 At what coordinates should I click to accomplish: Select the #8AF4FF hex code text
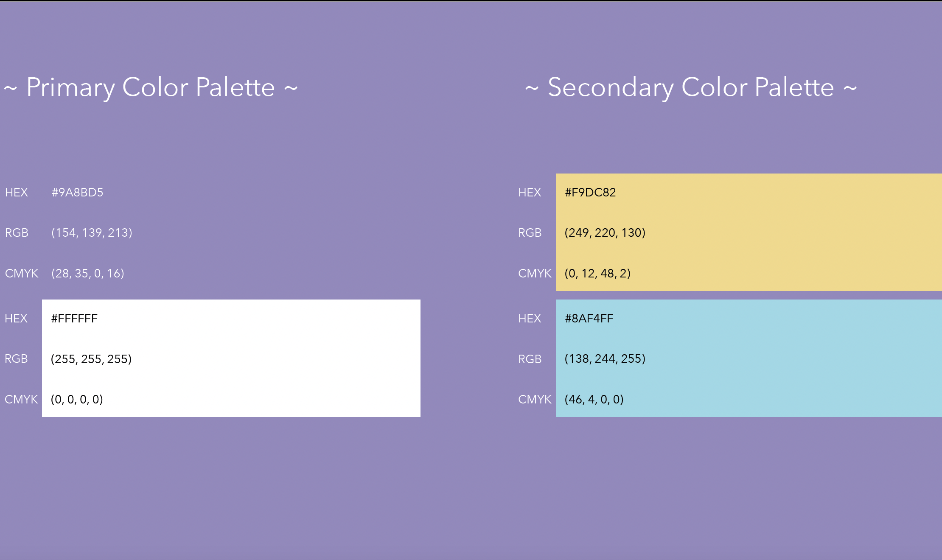(x=589, y=319)
